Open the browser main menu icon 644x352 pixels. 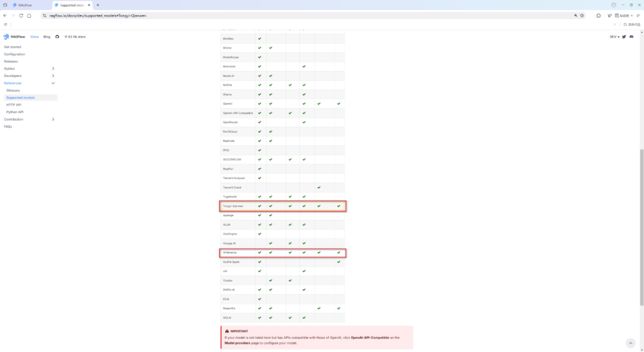[638, 15]
